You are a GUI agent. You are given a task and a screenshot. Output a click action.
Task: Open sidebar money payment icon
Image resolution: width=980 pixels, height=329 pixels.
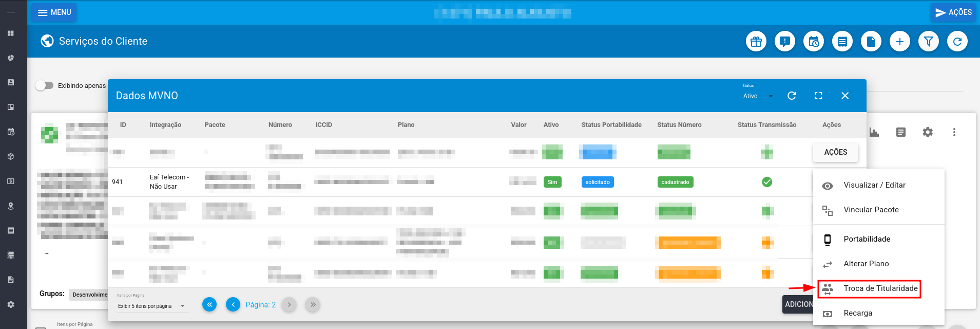(x=11, y=181)
